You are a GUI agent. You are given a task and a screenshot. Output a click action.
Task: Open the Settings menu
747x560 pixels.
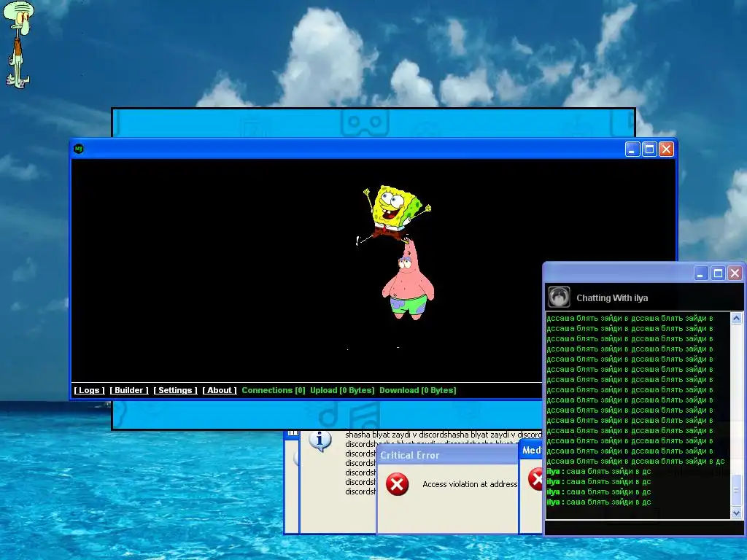pyautogui.click(x=175, y=390)
